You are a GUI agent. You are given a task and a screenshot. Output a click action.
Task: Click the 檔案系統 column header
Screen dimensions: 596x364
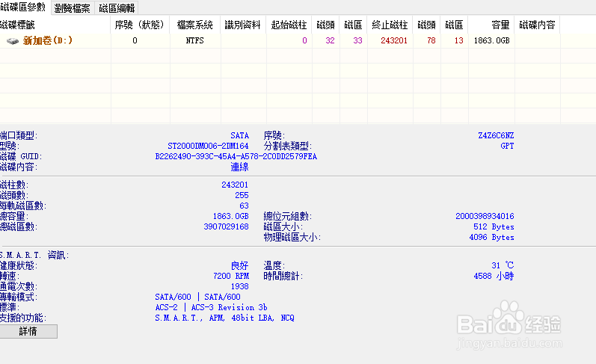tap(195, 25)
